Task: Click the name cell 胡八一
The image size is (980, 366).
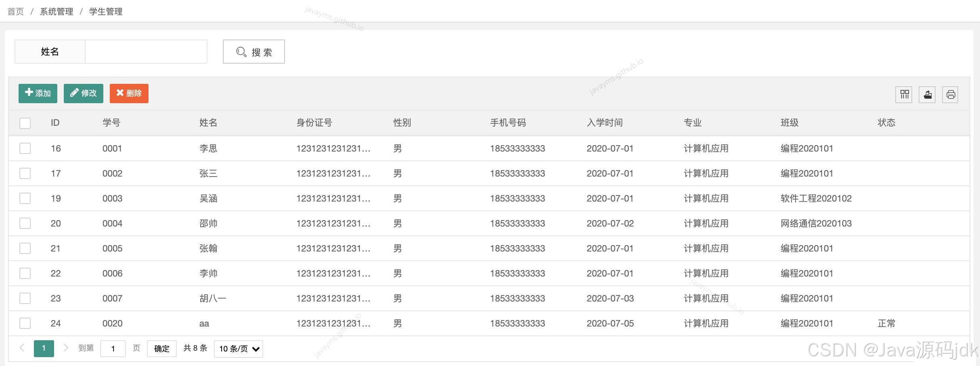Action: tap(213, 298)
